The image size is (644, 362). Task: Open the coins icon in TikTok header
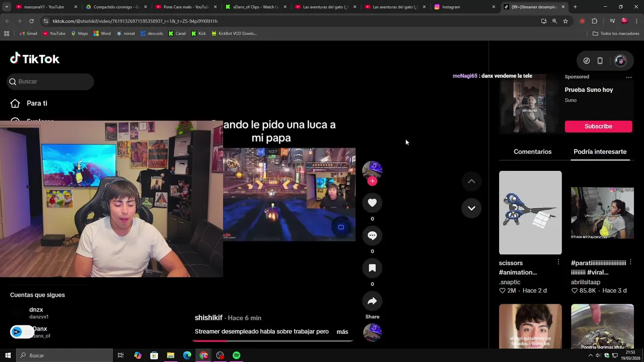tap(587, 61)
